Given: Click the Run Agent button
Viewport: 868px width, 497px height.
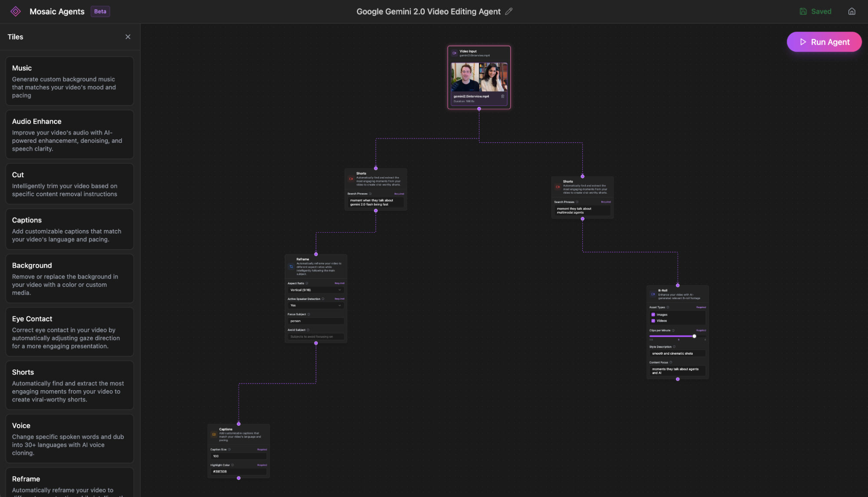Looking at the screenshot, I should 825,42.
